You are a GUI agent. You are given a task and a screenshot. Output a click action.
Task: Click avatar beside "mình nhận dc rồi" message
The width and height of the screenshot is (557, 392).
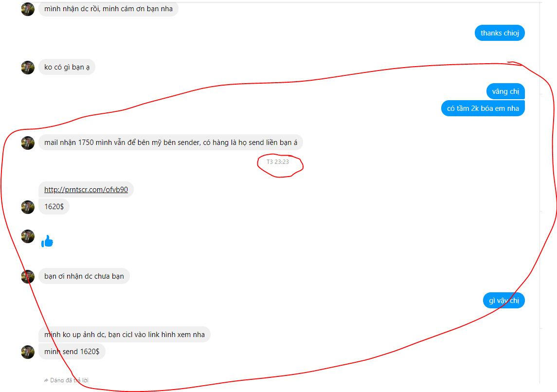pos(28,9)
